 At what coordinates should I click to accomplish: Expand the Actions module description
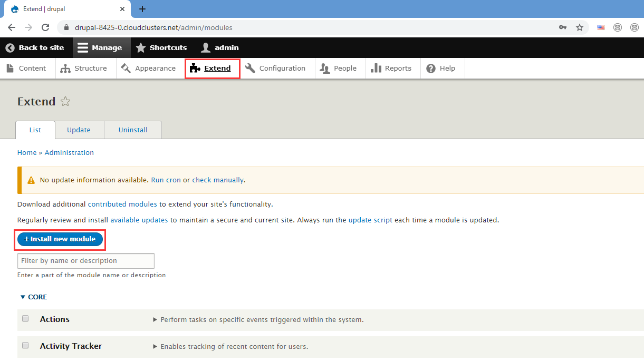155,319
